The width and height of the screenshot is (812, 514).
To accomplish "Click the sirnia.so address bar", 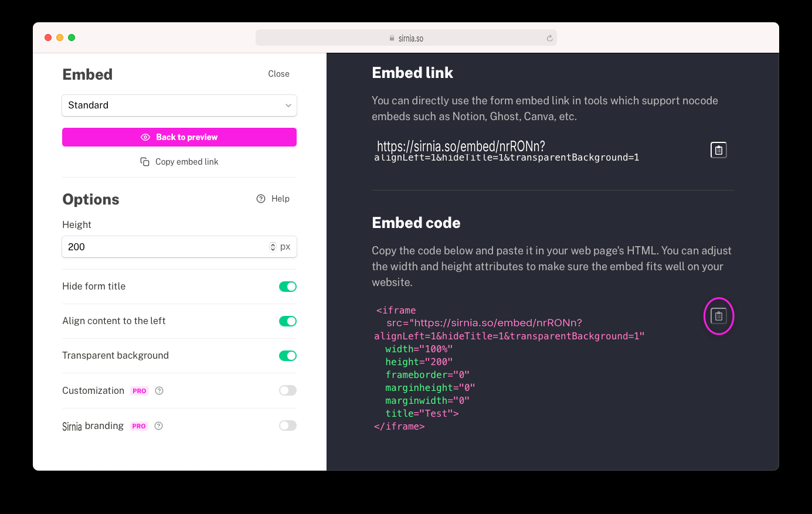I will point(406,38).
